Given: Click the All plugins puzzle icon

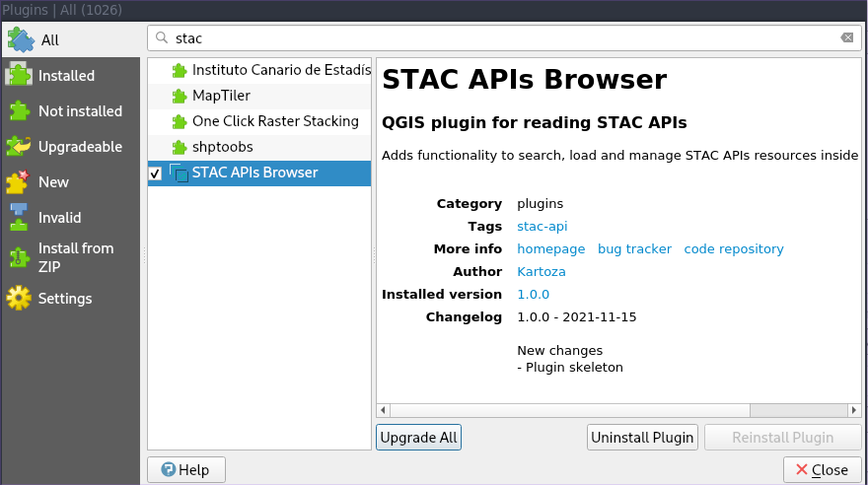Looking at the screenshot, I should tap(21, 39).
